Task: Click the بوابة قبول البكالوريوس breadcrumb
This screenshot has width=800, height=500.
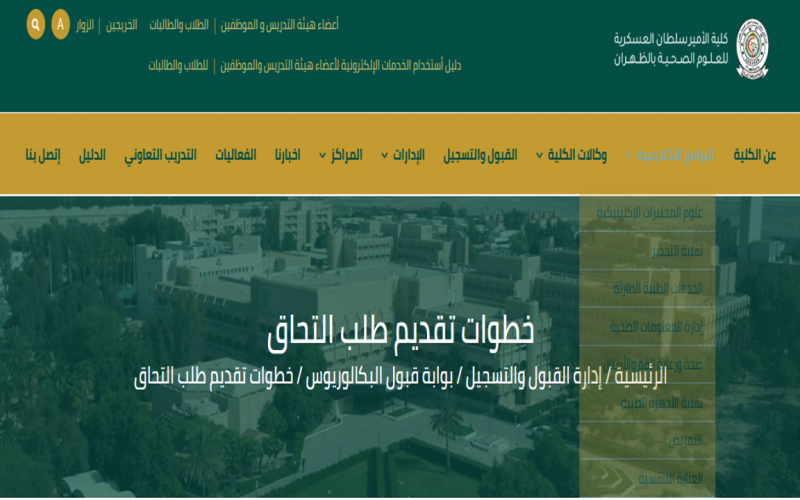Action: tap(379, 377)
